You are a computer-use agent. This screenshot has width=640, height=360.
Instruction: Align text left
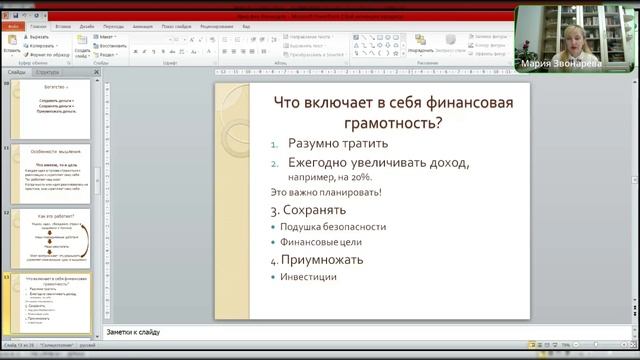pyautogui.click(x=224, y=51)
